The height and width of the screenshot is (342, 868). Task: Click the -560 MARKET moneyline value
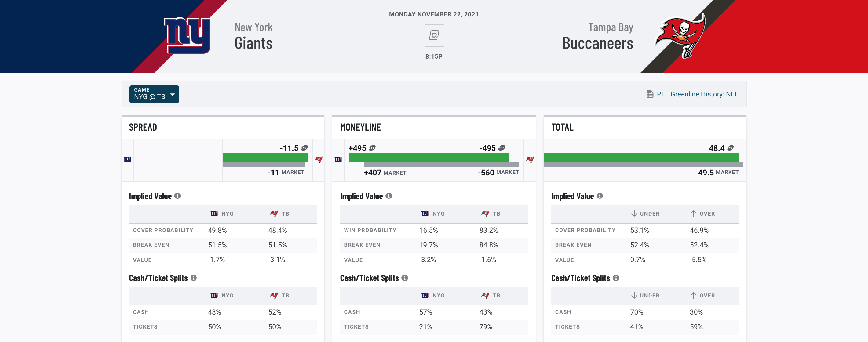[x=498, y=172]
